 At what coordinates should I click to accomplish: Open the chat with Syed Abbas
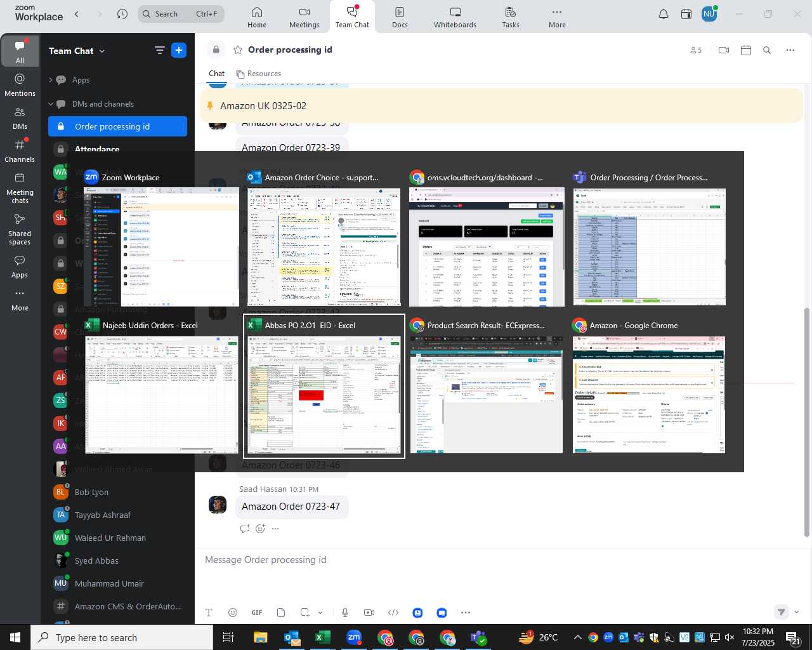click(117, 560)
